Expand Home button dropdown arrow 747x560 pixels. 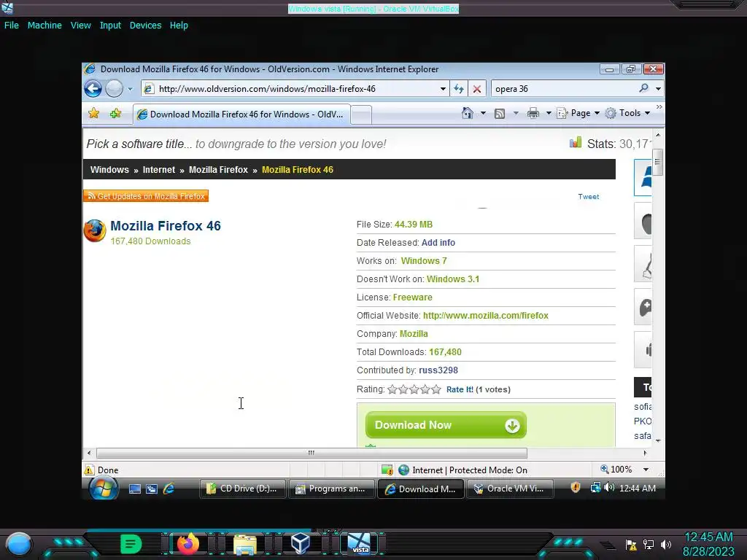(x=483, y=113)
